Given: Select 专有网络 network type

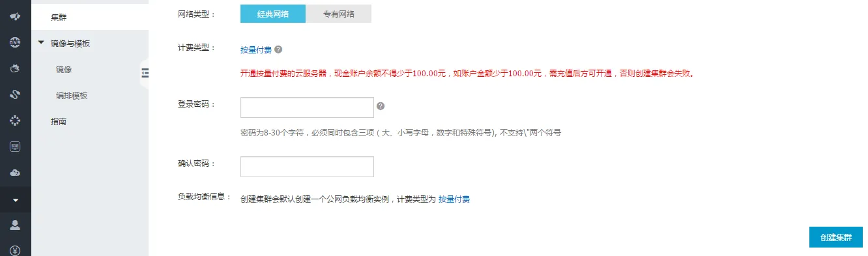Looking at the screenshot, I should 339,14.
